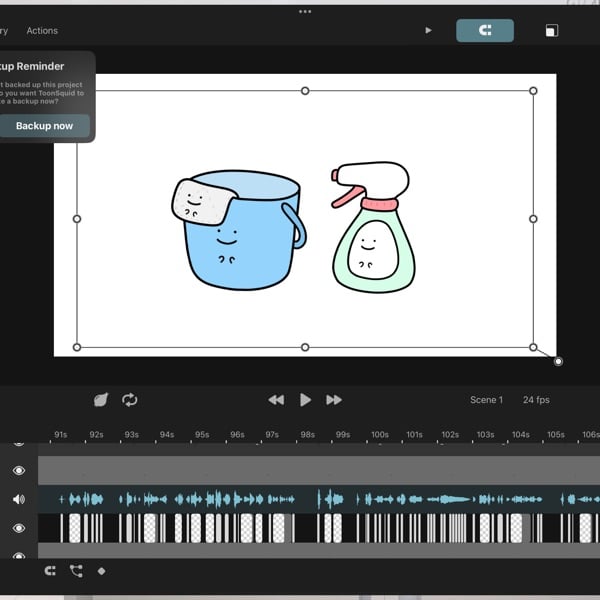Open the Scene 1 selector
This screenshot has width=600, height=600.
[486, 400]
